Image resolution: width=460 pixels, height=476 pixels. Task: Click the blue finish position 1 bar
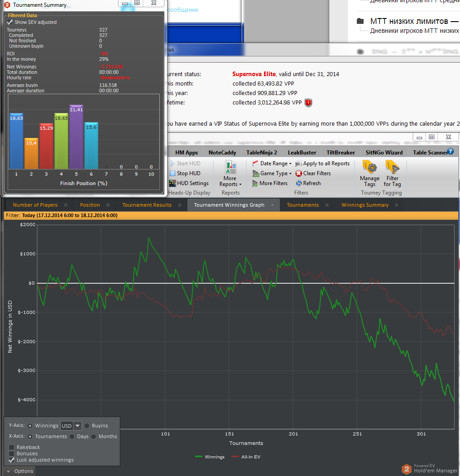pyautogui.click(x=16, y=141)
